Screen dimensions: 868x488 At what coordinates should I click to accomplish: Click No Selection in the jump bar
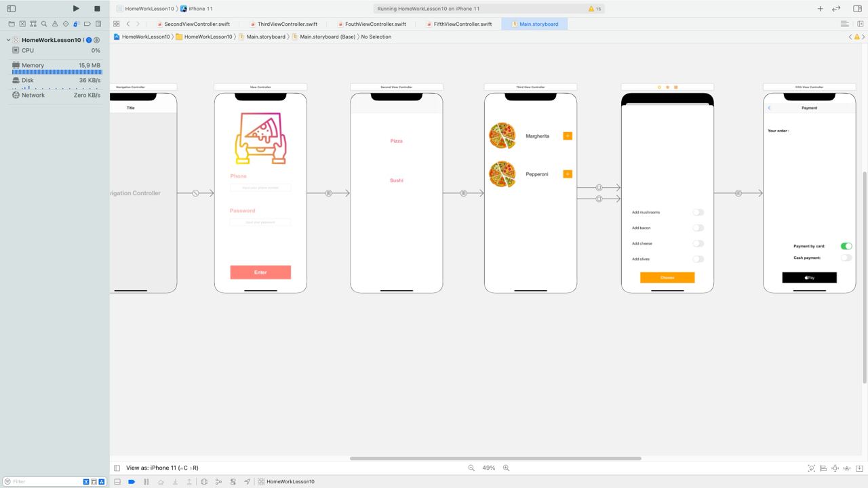376,37
